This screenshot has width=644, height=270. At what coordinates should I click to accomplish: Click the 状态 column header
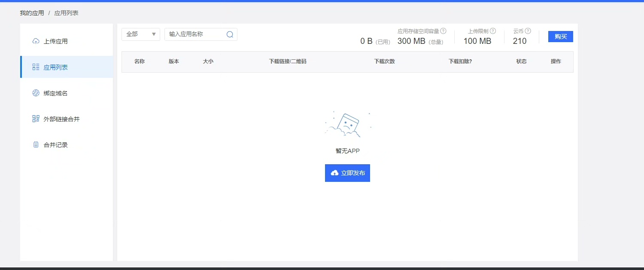point(522,61)
